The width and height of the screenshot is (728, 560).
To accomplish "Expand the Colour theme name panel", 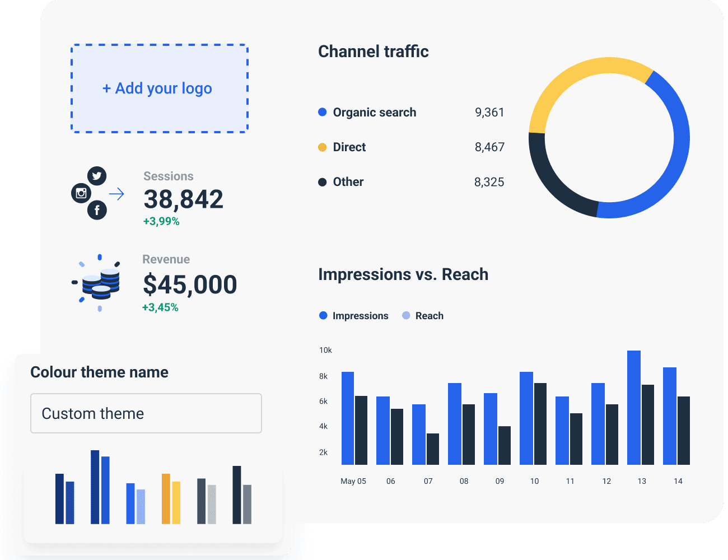I will [x=99, y=372].
